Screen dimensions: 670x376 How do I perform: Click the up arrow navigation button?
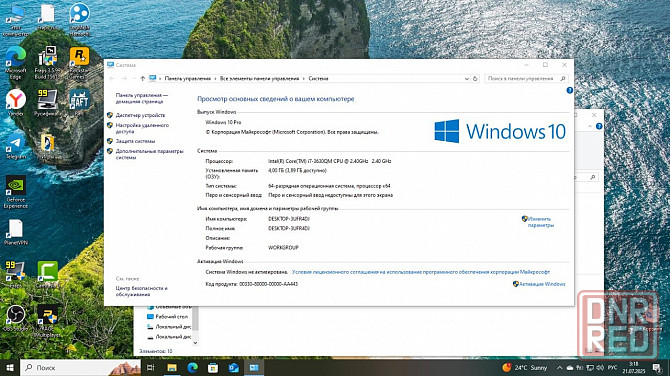pyautogui.click(x=142, y=79)
